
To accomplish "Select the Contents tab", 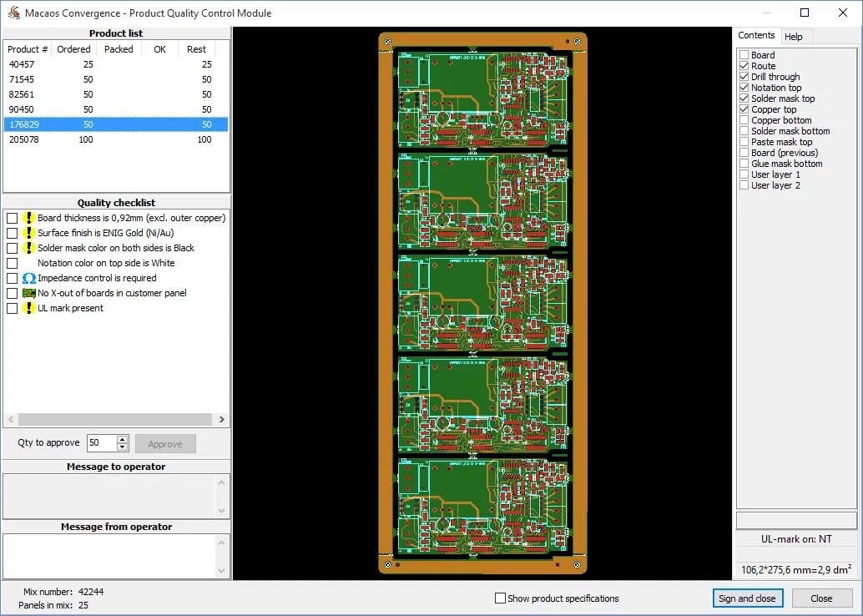I will [756, 35].
